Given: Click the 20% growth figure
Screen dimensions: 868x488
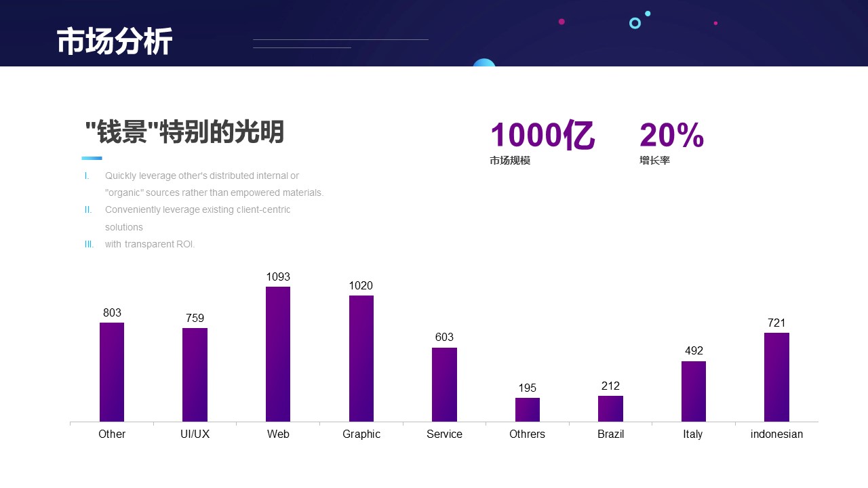Looking at the screenshot, I should tap(671, 136).
